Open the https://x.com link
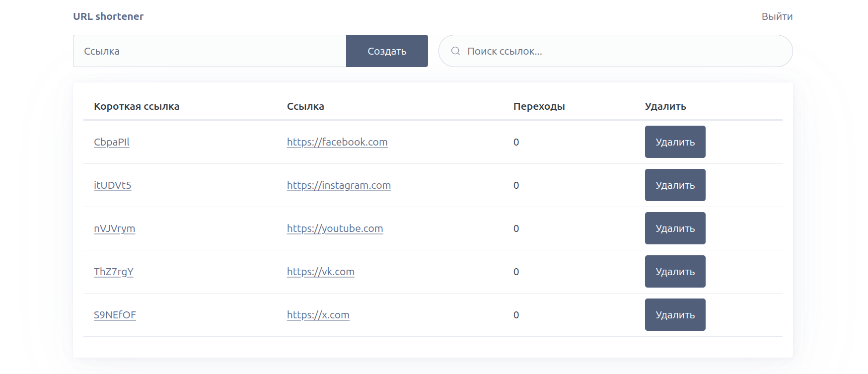The height and width of the screenshot is (374, 868). point(318,315)
